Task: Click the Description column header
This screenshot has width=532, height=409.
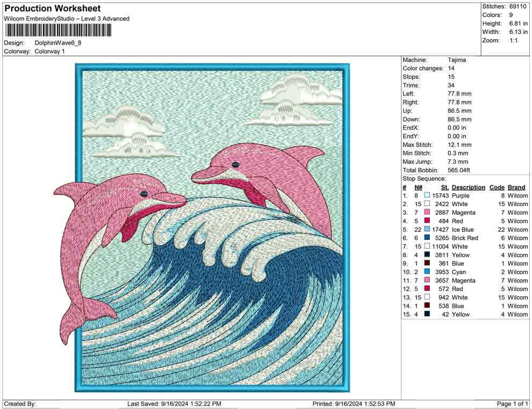Action: tap(468, 187)
